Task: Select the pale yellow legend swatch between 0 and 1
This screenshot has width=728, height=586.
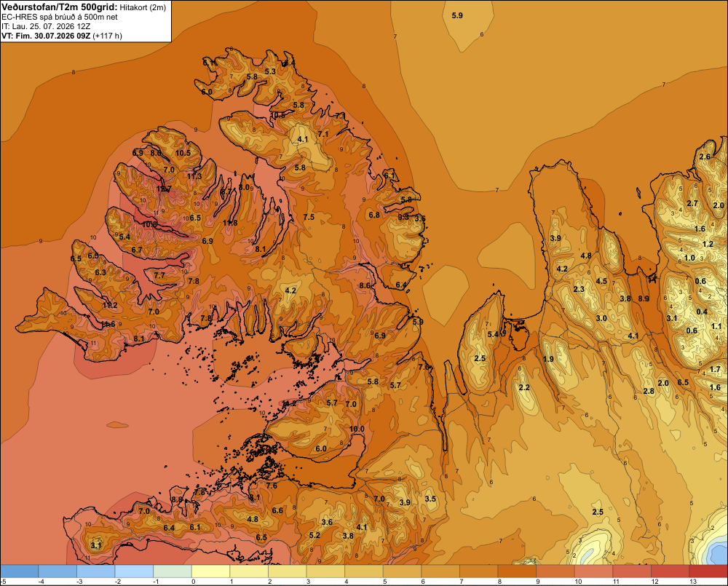Action: click(x=210, y=571)
